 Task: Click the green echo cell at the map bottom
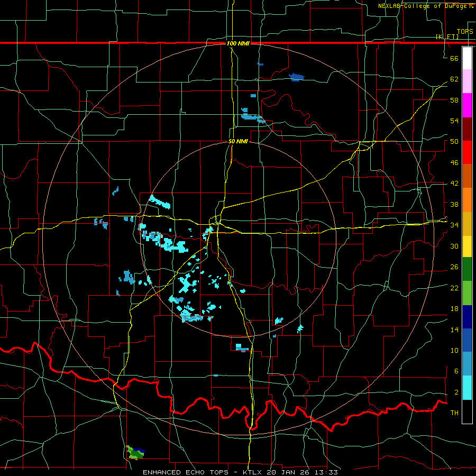click(135, 453)
